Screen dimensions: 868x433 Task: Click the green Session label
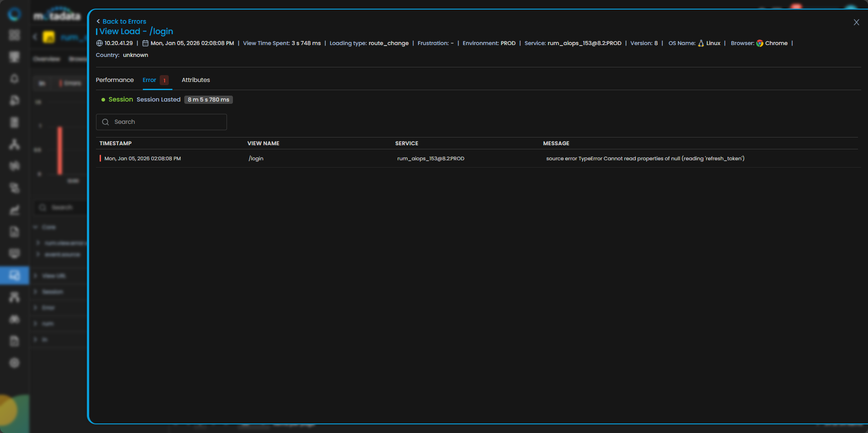pyautogui.click(x=121, y=100)
